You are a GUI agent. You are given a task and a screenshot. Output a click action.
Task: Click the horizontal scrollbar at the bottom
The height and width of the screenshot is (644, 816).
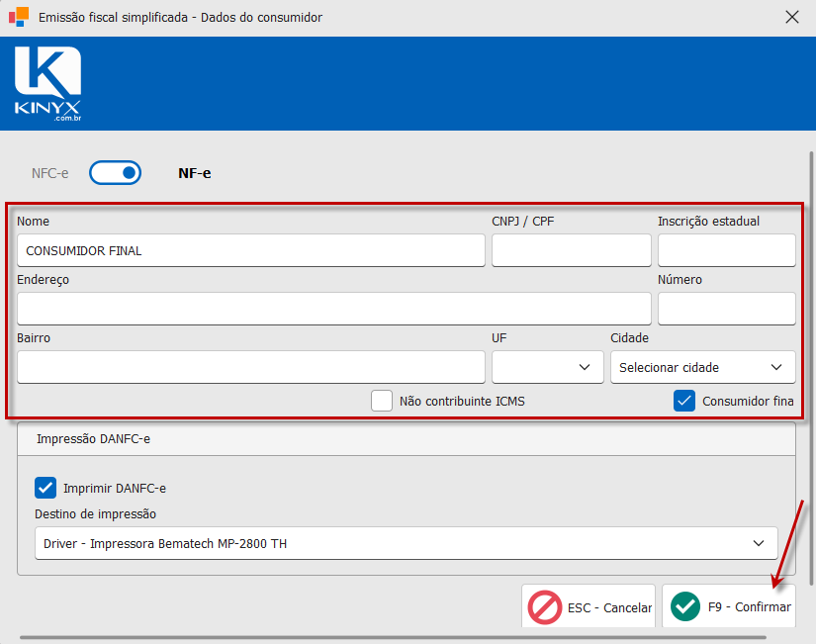click(x=393, y=637)
